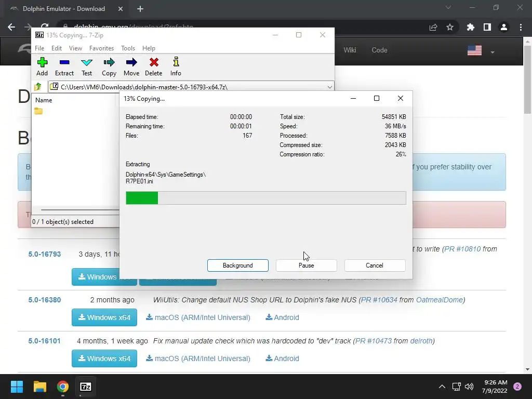Download Windows x64 build for 5.0-16101
Screen dimensions: 532x399
[104, 358]
